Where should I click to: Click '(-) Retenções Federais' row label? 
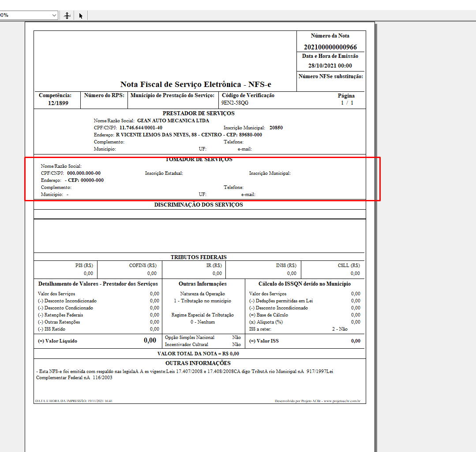tap(60, 315)
